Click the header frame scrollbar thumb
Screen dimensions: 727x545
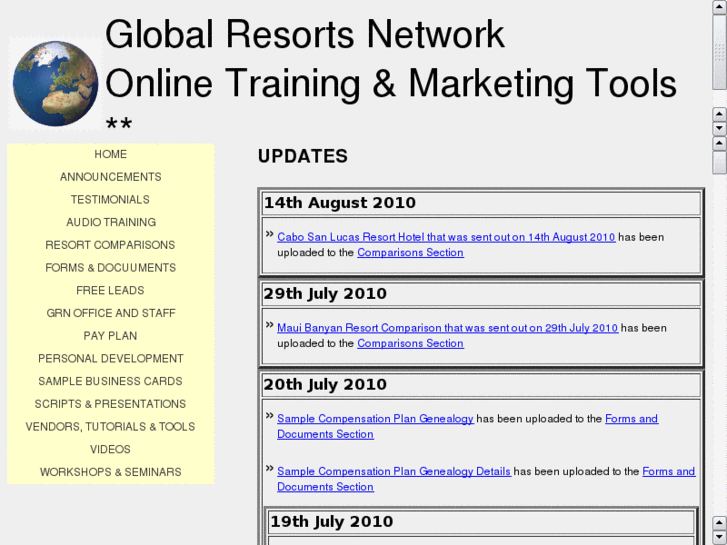pyautogui.click(x=720, y=52)
